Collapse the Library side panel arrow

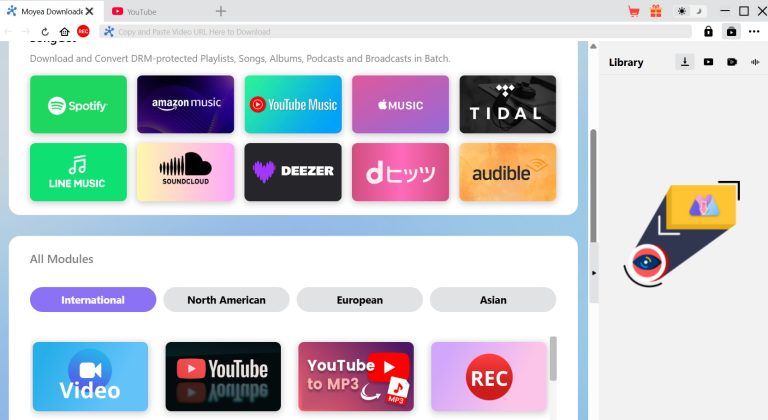tap(594, 273)
